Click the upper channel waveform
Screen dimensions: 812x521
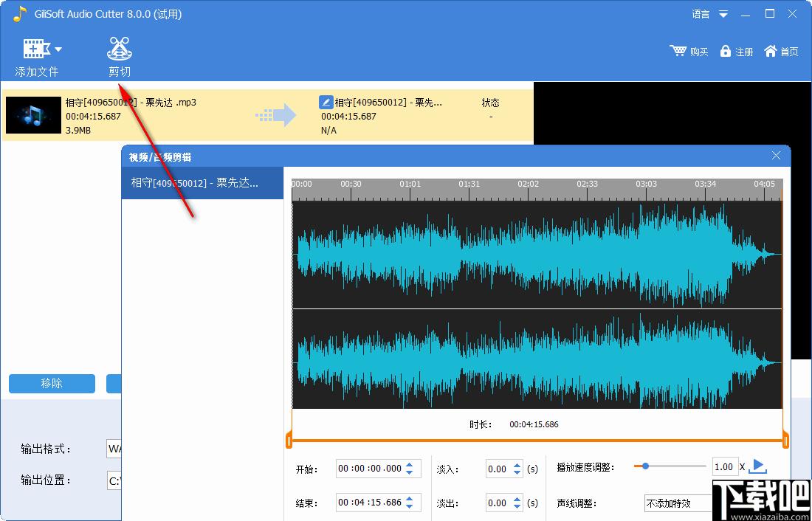(537, 255)
